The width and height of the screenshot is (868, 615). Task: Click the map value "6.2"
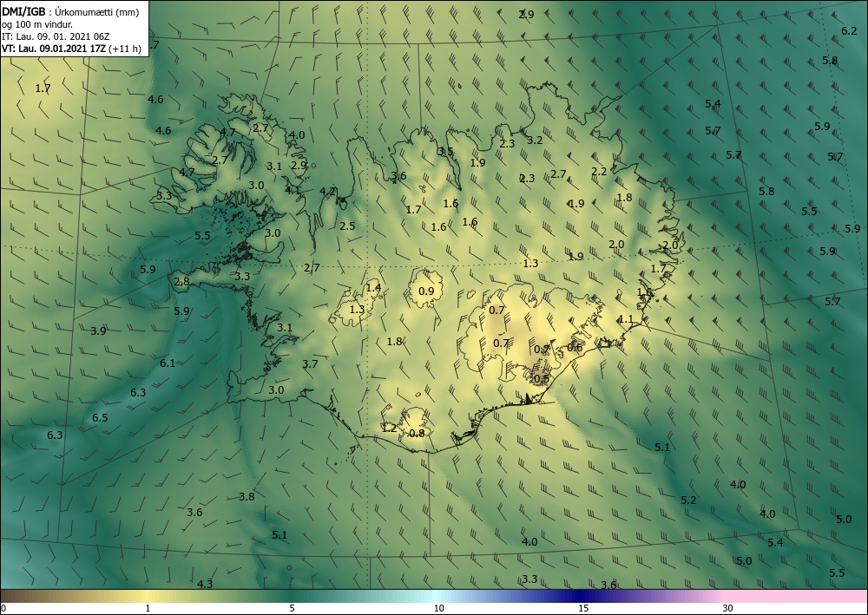(x=849, y=31)
